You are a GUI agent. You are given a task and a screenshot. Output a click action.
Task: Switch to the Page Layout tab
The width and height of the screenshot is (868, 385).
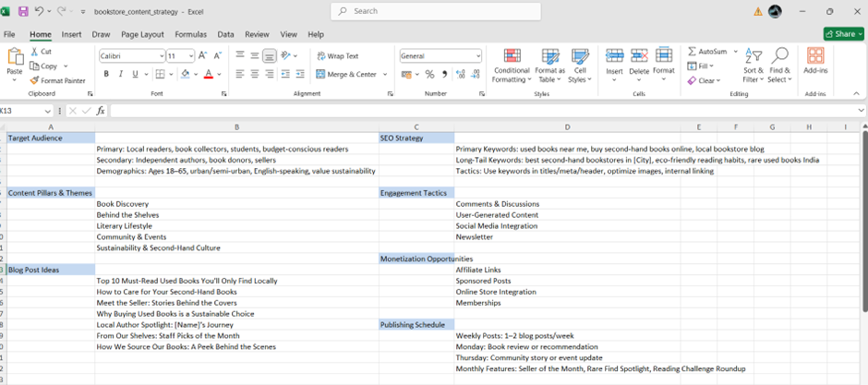(143, 34)
